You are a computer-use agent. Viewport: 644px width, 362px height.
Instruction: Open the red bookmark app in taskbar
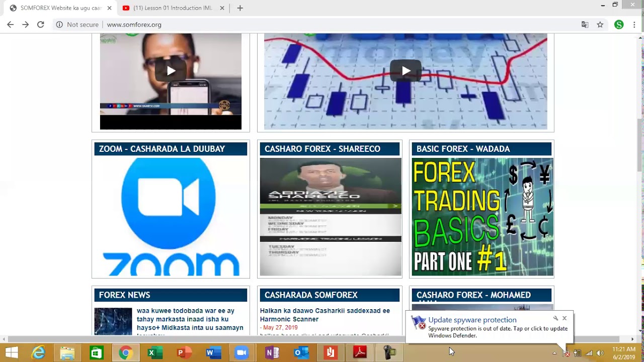(330, 353)
